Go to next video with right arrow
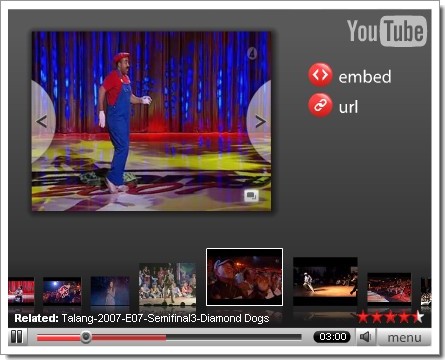 point(260,122)
